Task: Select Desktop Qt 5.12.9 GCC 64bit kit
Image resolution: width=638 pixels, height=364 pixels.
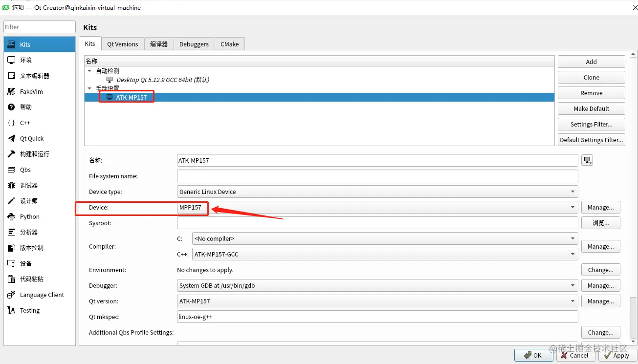Action: (163, 80)
